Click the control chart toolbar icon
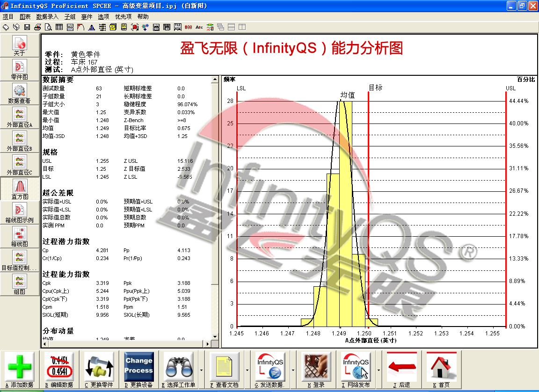 point(70,27)
